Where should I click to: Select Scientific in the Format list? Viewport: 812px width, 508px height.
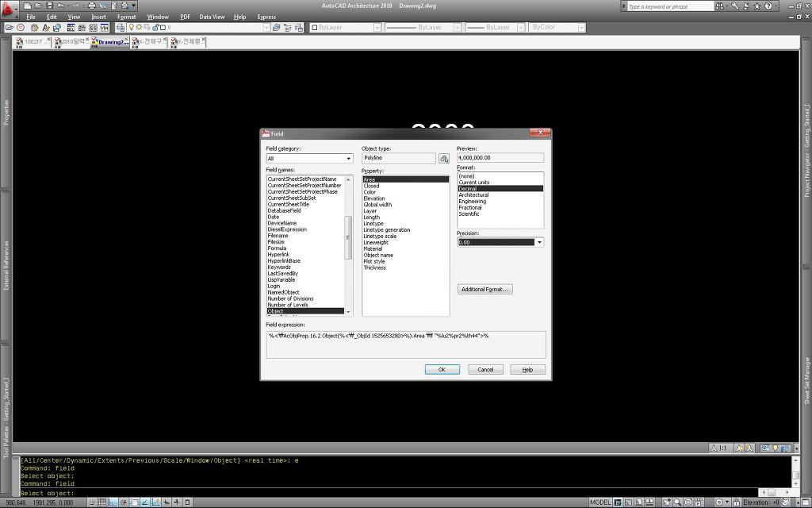(x=469, y=214)
